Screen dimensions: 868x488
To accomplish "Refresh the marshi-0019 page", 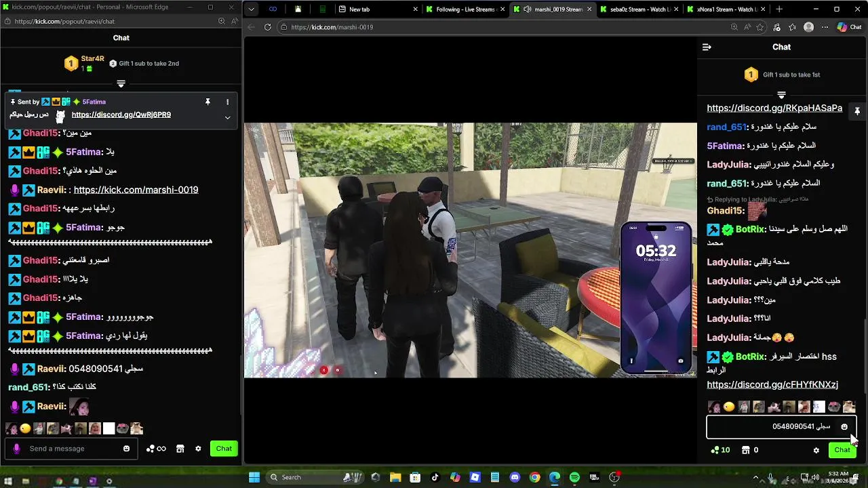I will coord(268,27).
